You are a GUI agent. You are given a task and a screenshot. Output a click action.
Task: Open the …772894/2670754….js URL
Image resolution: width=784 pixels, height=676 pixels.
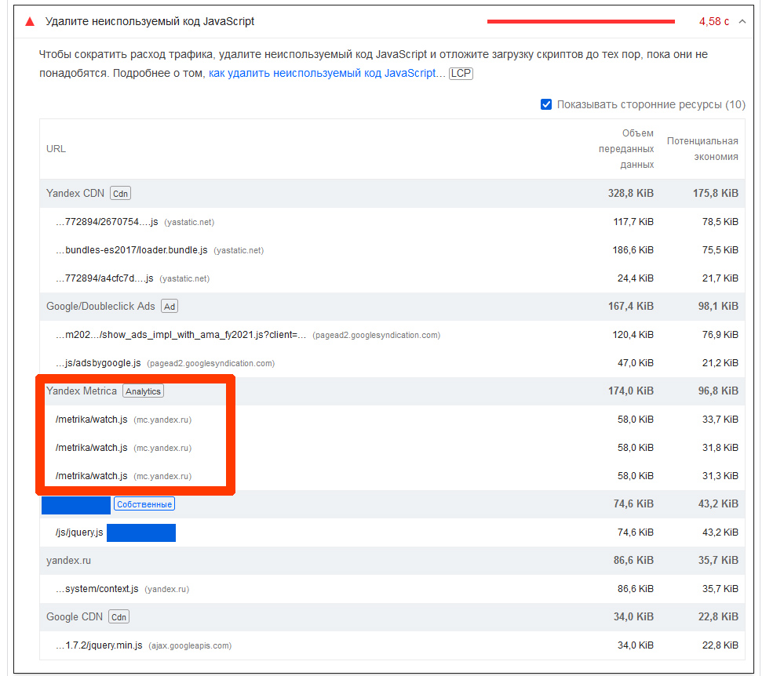click(x=107, y=222)
